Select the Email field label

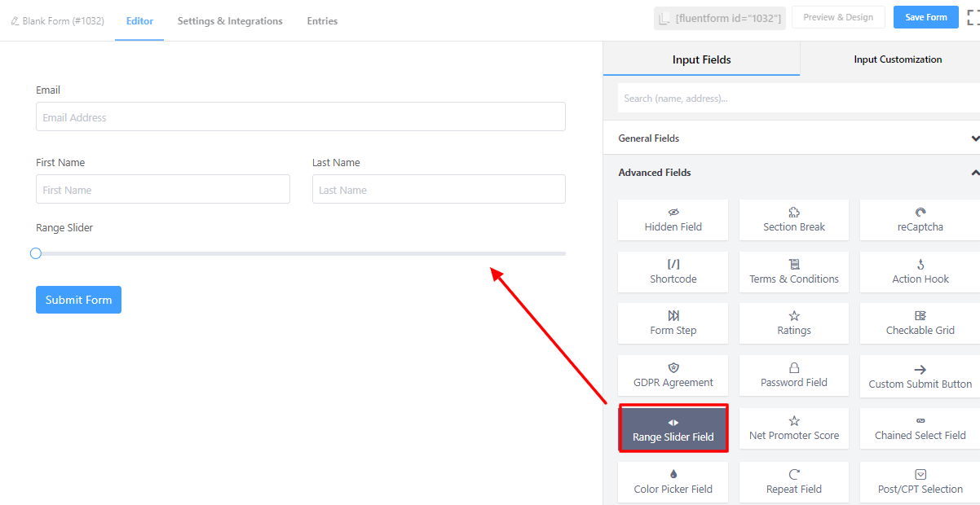(48, 90)
